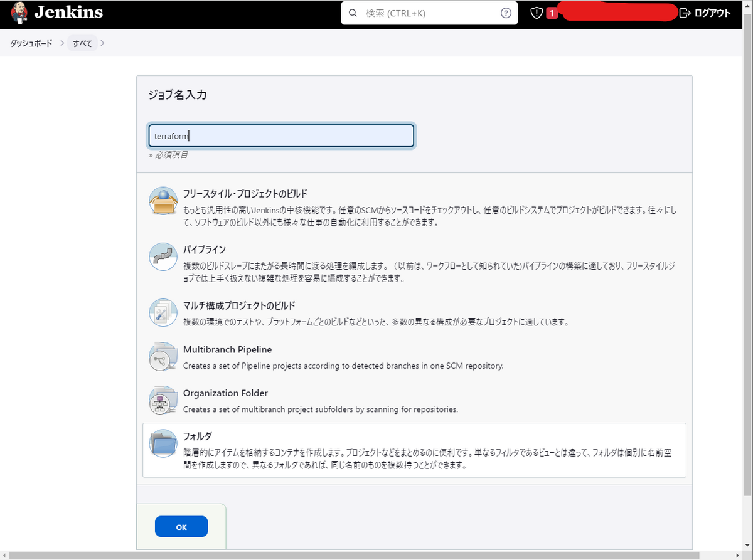Click the Jenkins butler logo icon

pos(19,13)
